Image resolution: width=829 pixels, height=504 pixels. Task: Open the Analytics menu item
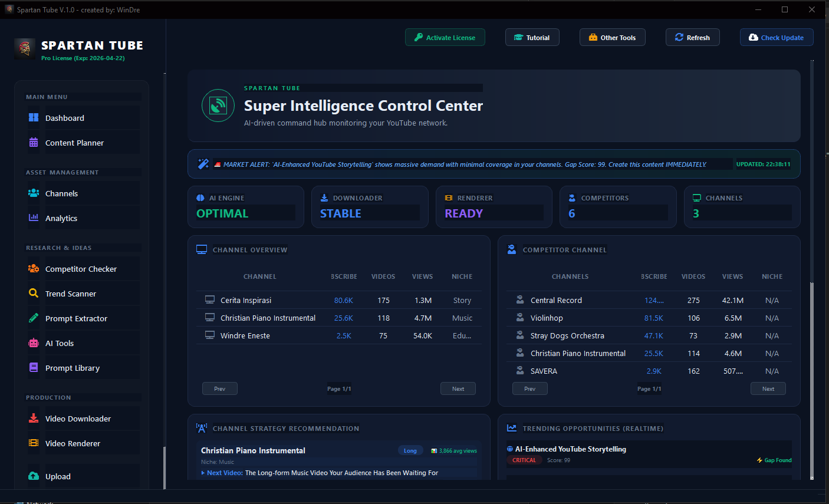point(61,218)
